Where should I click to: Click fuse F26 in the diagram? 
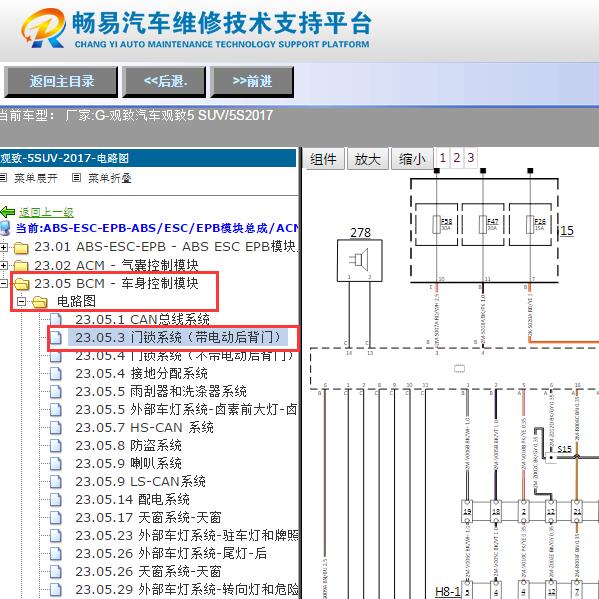530,224
